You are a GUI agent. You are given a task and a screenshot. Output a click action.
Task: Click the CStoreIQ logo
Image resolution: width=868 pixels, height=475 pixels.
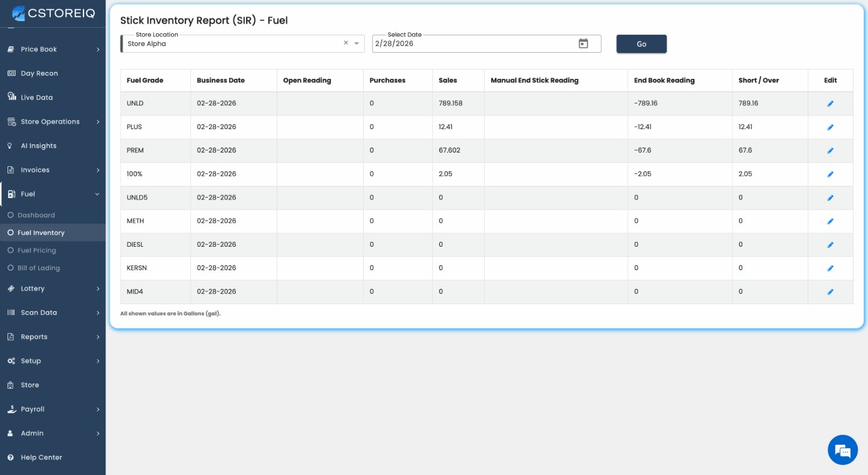(53, 13)
